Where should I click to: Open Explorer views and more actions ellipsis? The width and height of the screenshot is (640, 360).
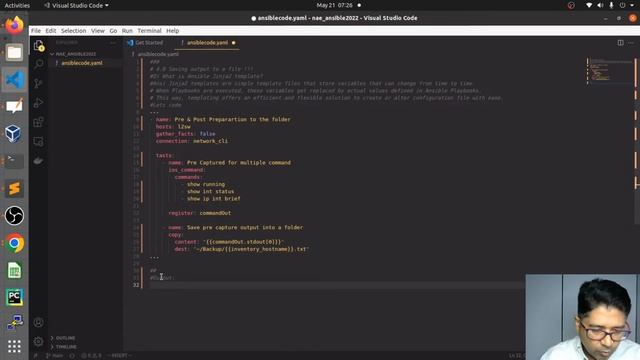coord(113,42)
